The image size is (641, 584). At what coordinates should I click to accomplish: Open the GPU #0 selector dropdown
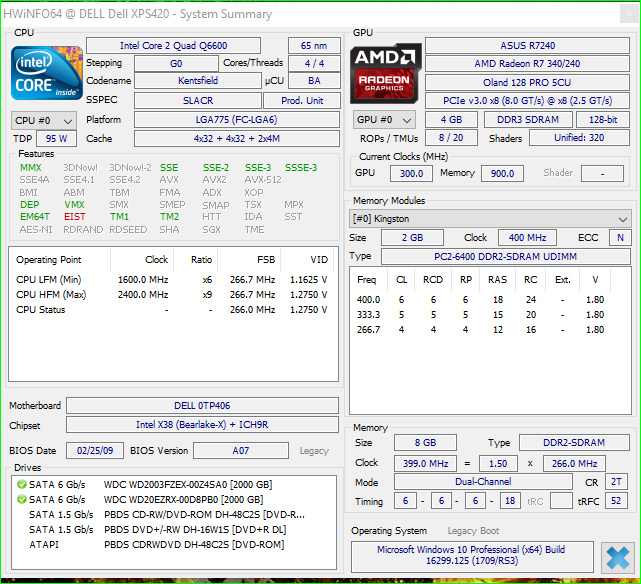point(384,120)
